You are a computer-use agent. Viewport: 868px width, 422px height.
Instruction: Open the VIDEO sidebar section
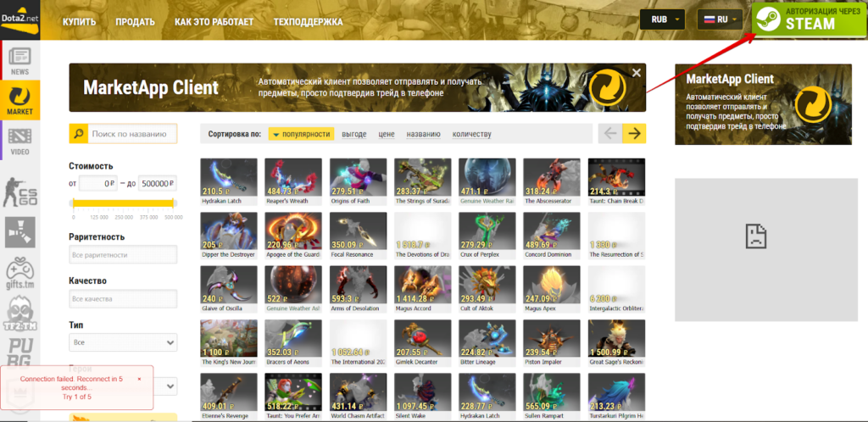tap(20, 141)
